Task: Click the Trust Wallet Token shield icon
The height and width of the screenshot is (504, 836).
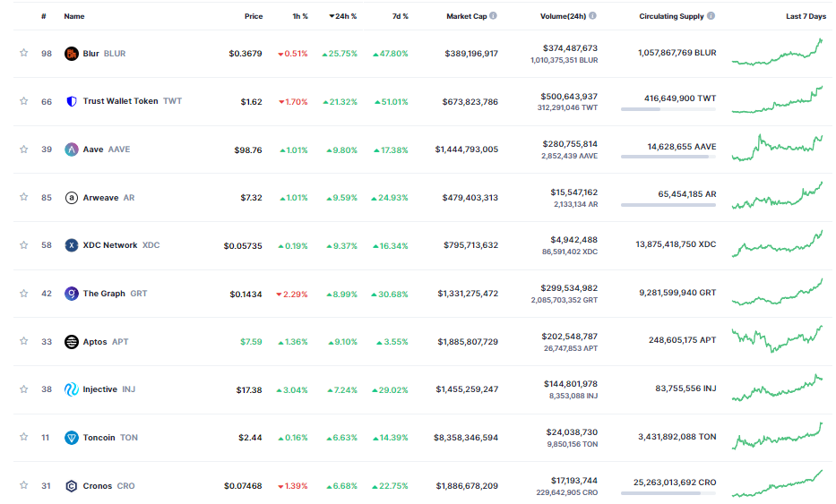Action: coord(72,101)
